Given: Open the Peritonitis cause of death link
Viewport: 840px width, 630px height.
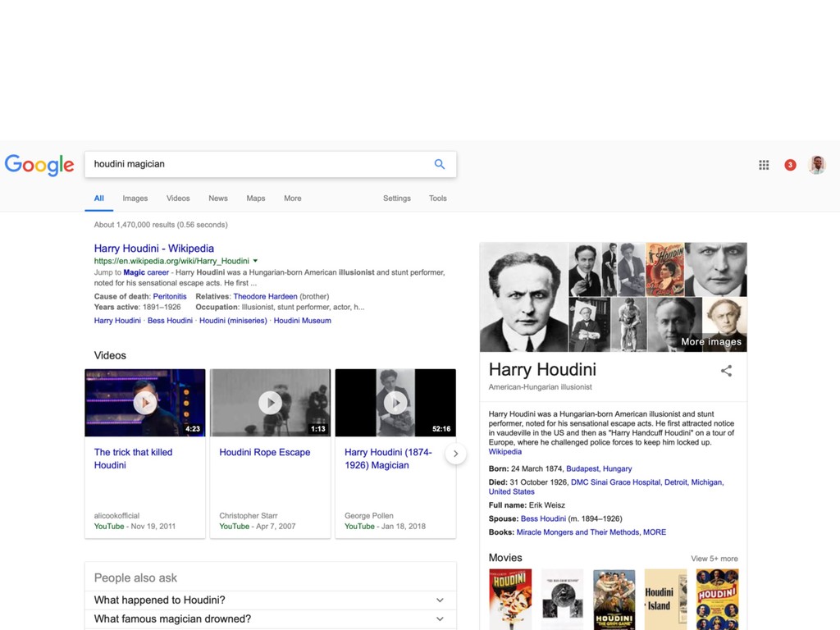Looking at the screenshot, I should coord(170,296).
